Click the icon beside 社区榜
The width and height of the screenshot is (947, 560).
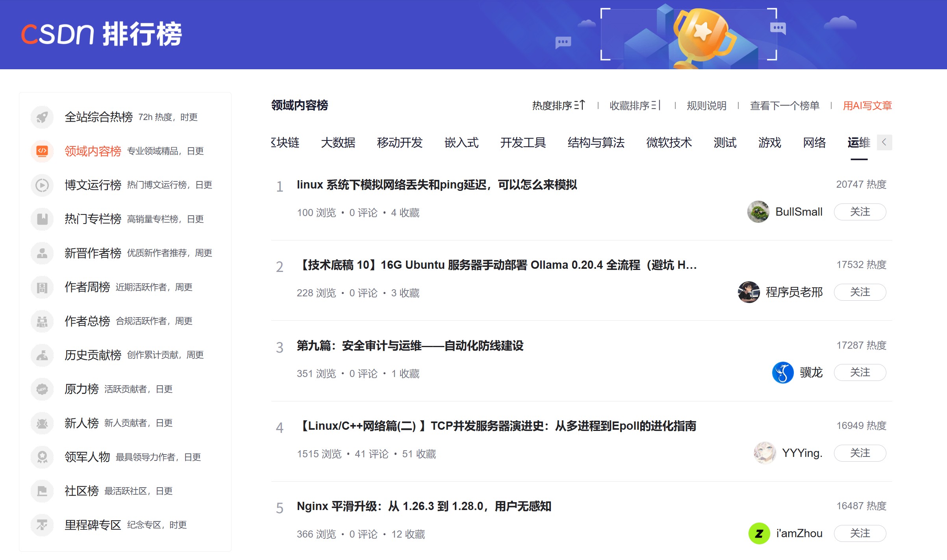[42, 491]
